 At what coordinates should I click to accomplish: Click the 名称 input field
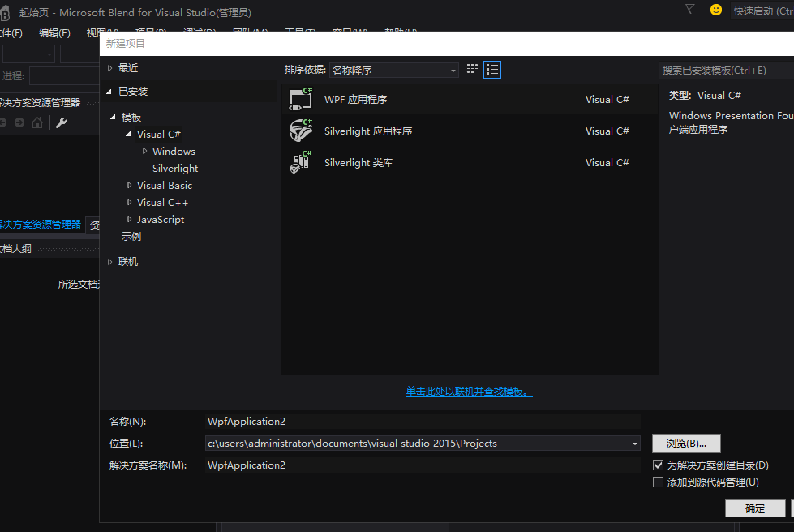(x=422, y=421)
